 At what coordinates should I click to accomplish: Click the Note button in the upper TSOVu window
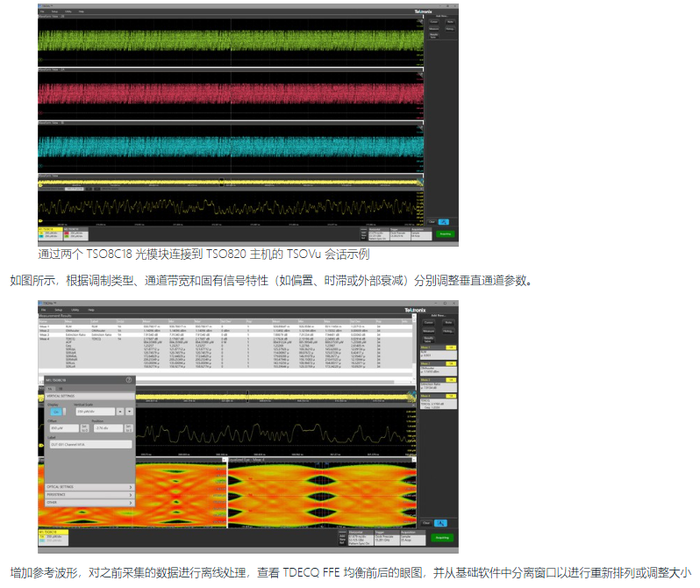[450, 22]
